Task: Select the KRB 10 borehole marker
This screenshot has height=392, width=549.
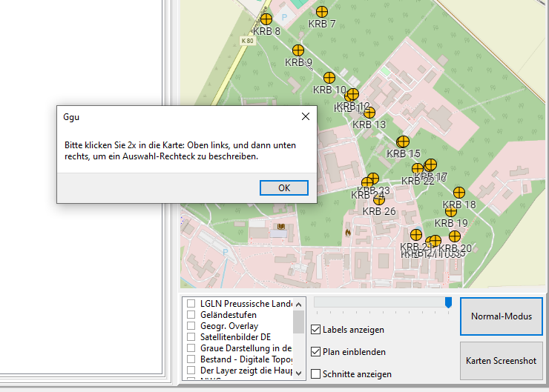Action: point(329,77)
